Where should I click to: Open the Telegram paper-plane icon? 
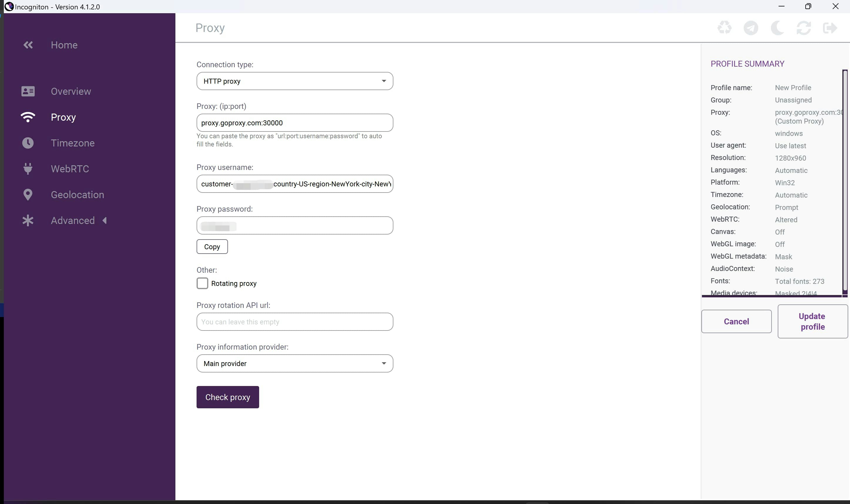pyautogui.click(x=751, y=28)
